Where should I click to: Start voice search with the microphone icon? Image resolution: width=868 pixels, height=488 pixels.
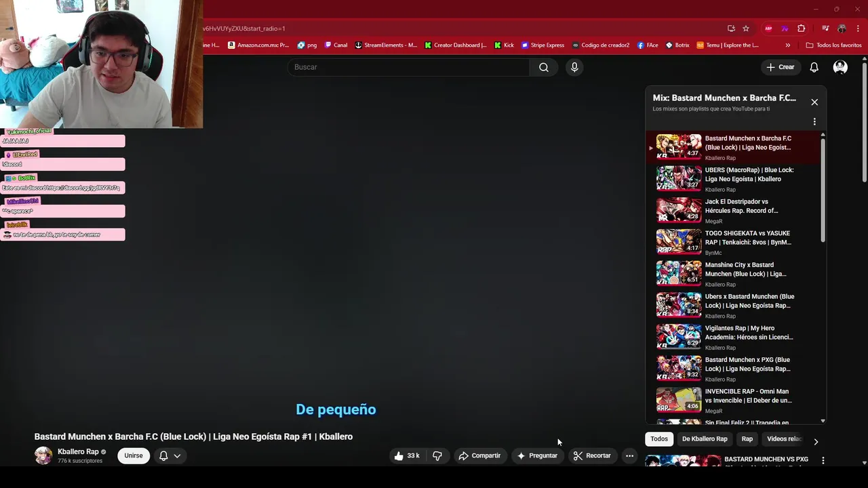coord(574,67)
